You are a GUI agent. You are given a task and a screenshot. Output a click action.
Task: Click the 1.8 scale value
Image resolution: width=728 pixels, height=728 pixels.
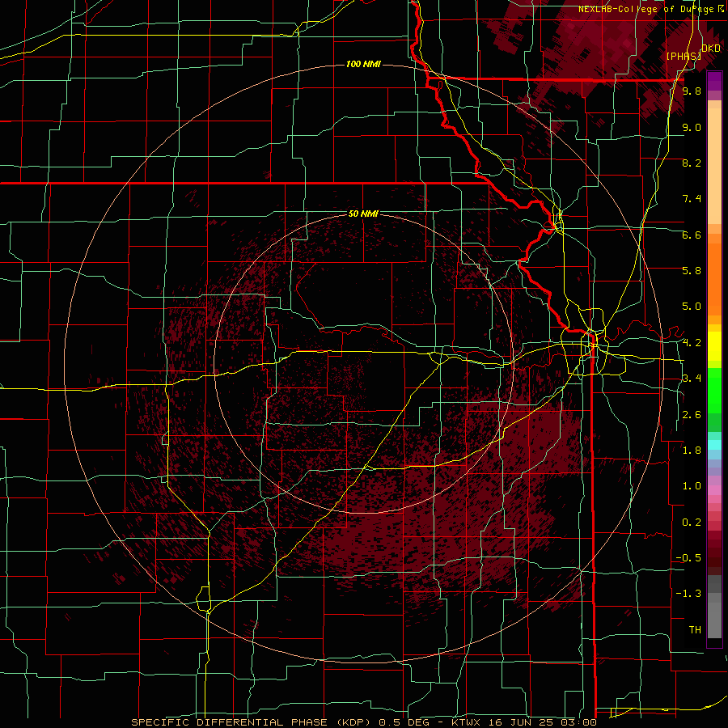pos(692,451)
